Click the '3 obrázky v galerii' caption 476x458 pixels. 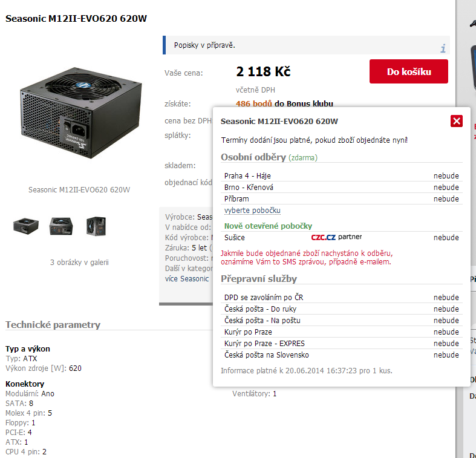click(79, 263)
